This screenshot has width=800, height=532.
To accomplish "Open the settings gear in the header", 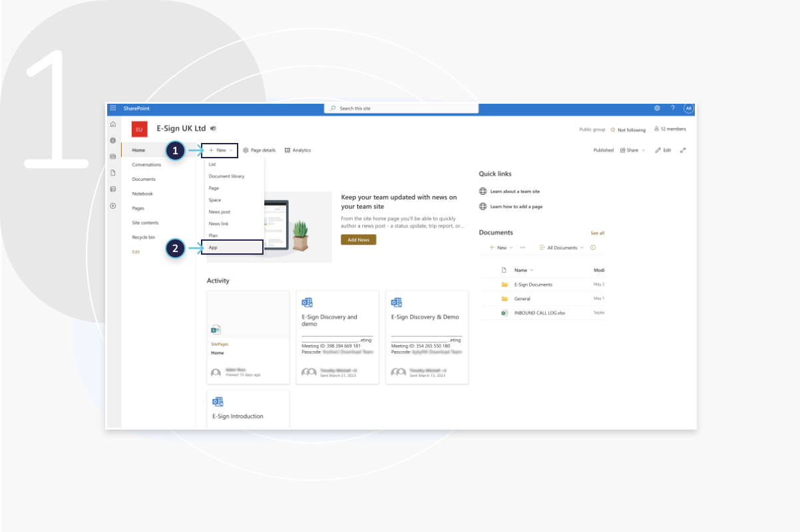I will 657,108.
